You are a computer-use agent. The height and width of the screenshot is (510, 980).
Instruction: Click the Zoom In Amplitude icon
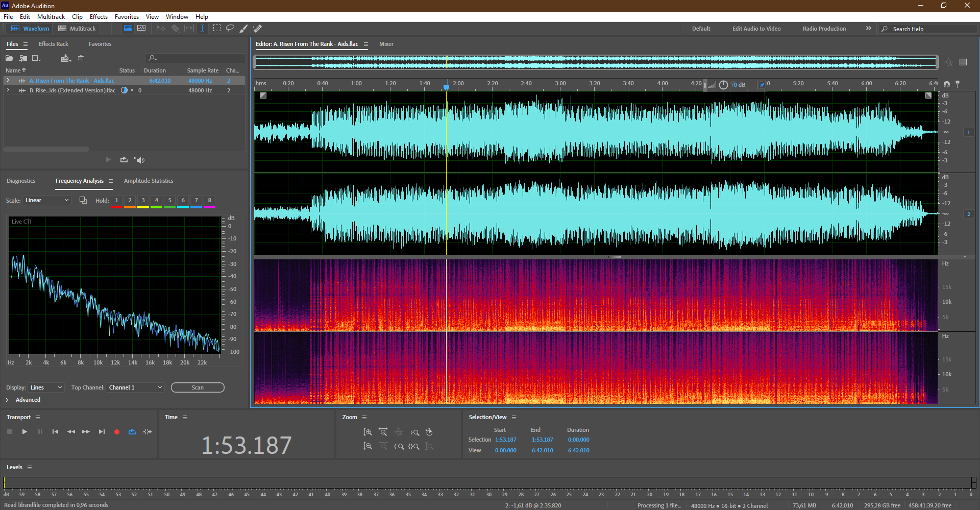coord(367,432)
